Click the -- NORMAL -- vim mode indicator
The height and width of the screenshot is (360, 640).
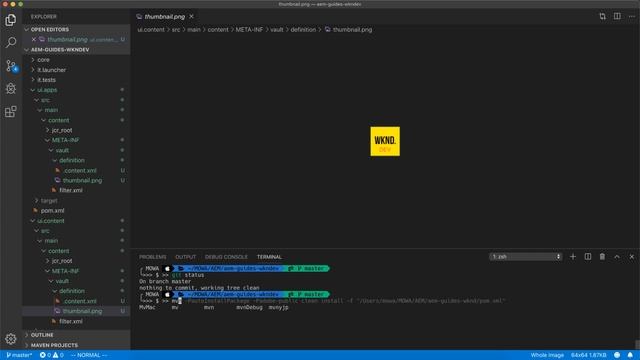pos(89,355)
